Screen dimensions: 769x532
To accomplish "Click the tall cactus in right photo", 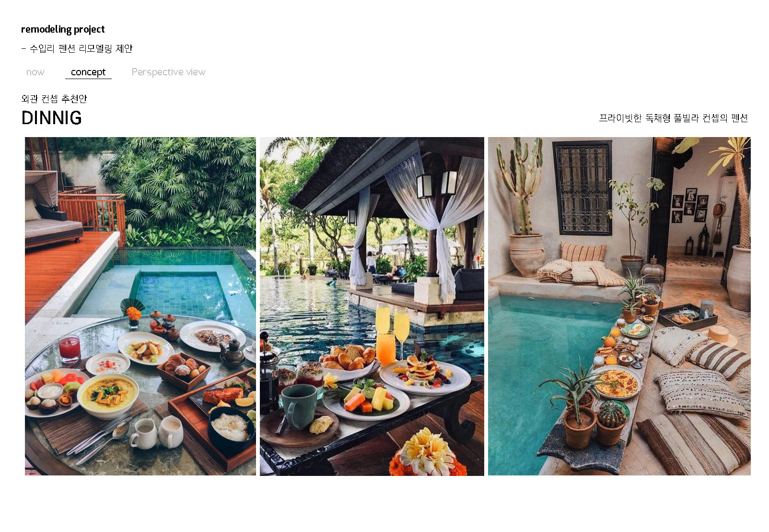I will [520, 187].
